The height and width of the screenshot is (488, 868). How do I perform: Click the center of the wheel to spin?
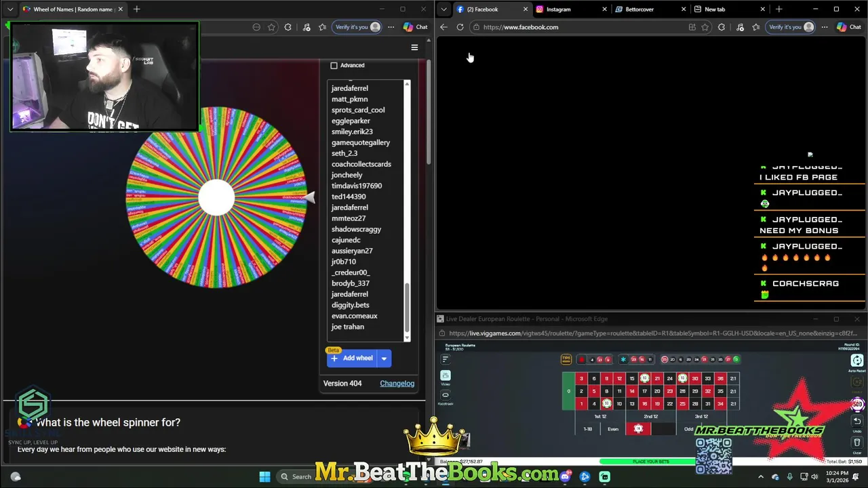(216, 197)
